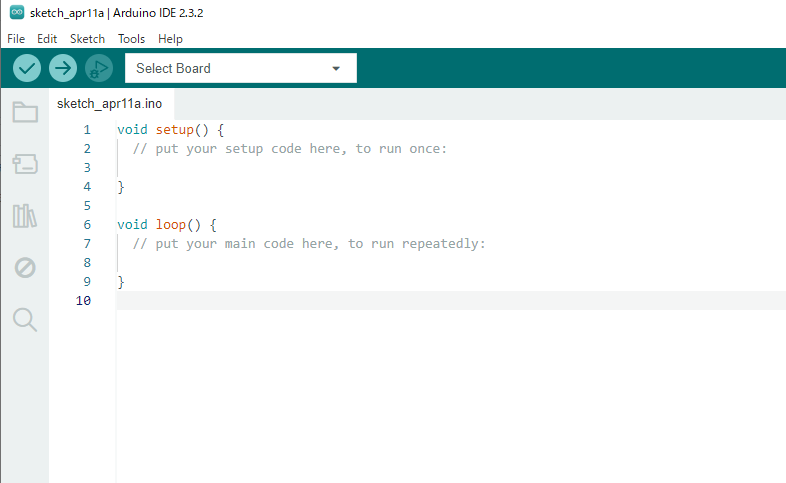Open the Boards Manager sidebar icon

pos(25,164)
